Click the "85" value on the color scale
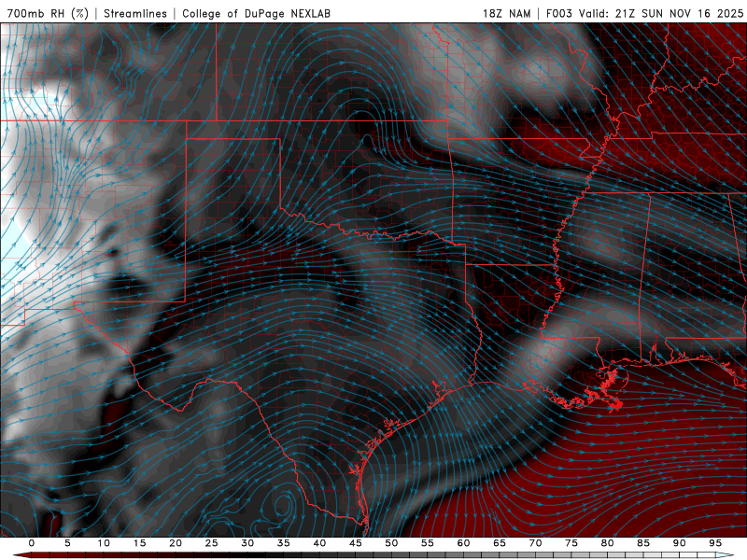Screen dimensions: 747x560 pos(643,543)
